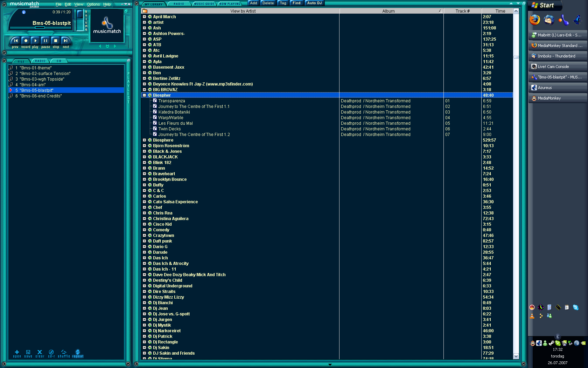
Task: Expand the Dire Straits artist node
Action: click(144, 292)
